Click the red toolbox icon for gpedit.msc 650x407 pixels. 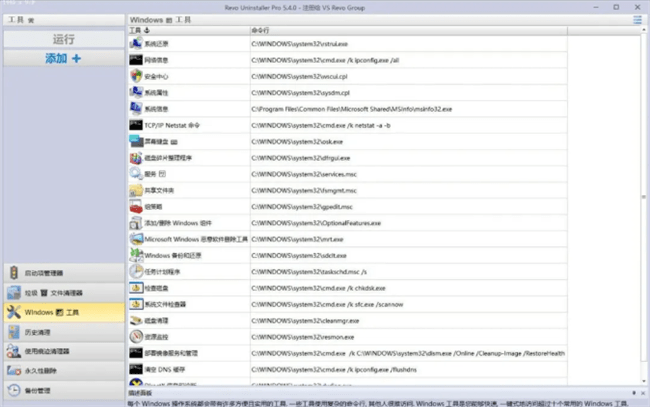click(x=136, y=206)
